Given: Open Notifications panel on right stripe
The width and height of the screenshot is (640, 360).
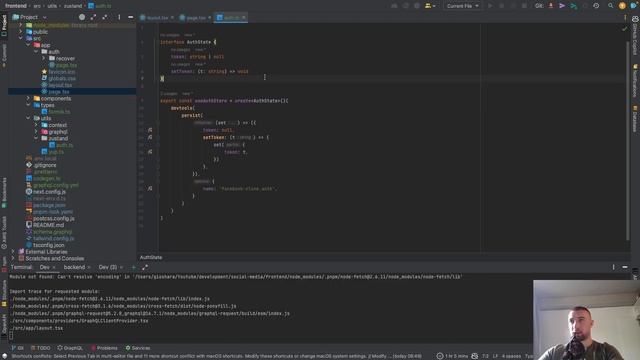Looking at the screenshot, I should tap(635, 81).
